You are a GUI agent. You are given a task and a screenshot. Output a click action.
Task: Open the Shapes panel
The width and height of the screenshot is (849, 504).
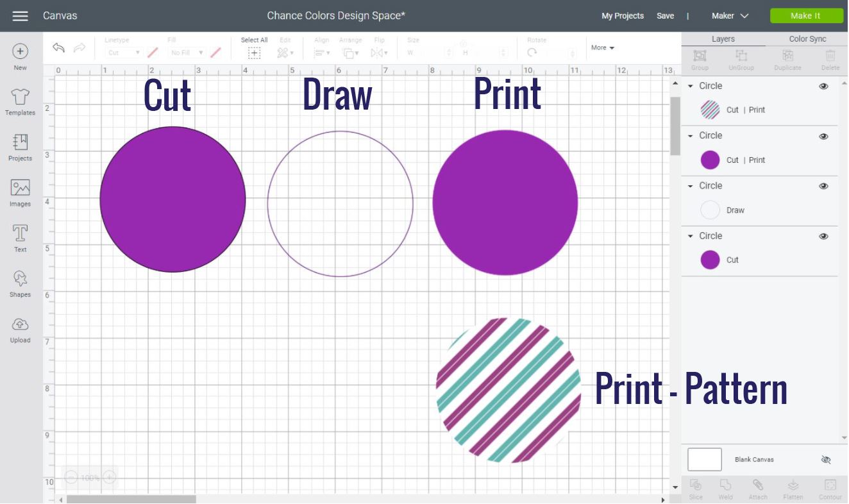pyautogui.click(x=20, y=282)
